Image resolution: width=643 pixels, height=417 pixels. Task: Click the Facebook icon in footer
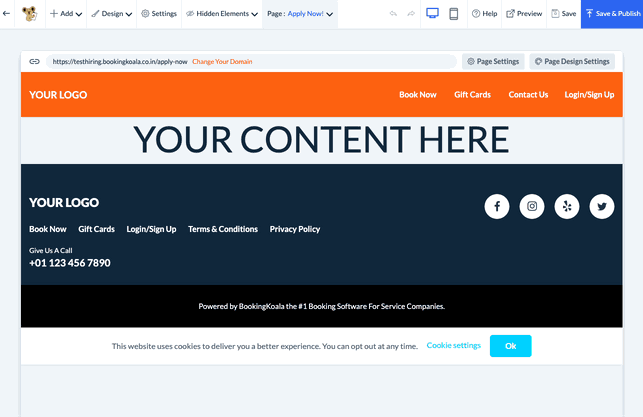497,206
